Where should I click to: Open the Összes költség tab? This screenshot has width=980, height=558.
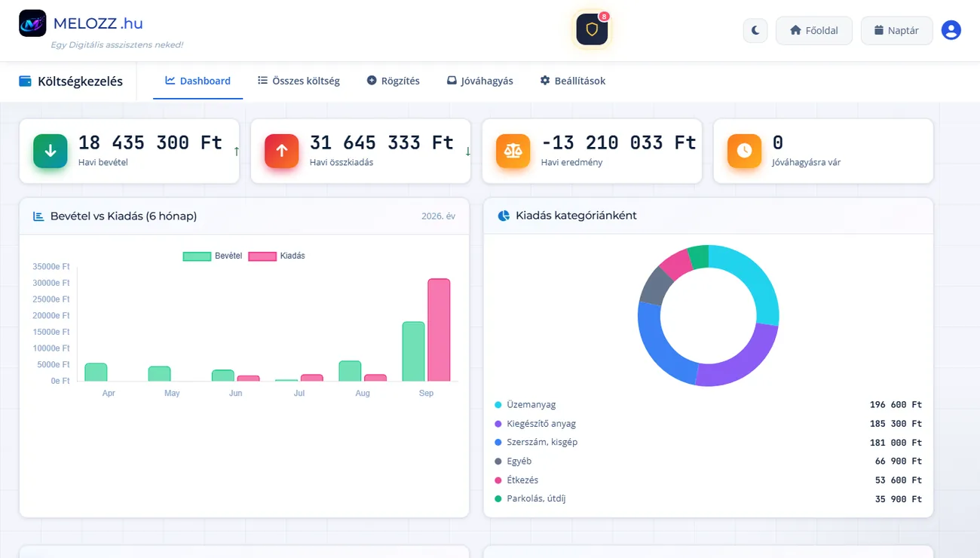click(299, 81)
